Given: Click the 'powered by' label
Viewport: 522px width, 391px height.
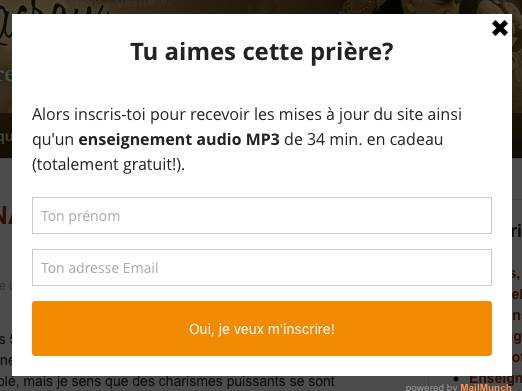Looking at the screenshot, I should click(x=432, y=388).
